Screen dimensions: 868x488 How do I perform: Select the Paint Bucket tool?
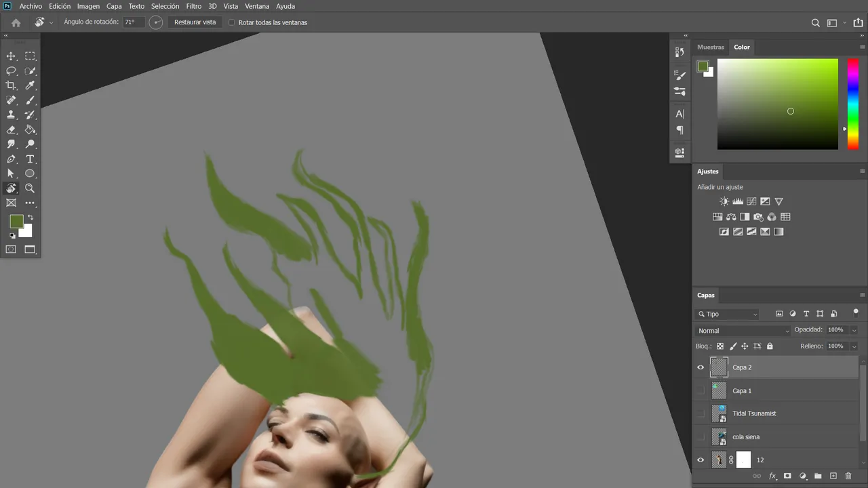[x=30, y=129]
